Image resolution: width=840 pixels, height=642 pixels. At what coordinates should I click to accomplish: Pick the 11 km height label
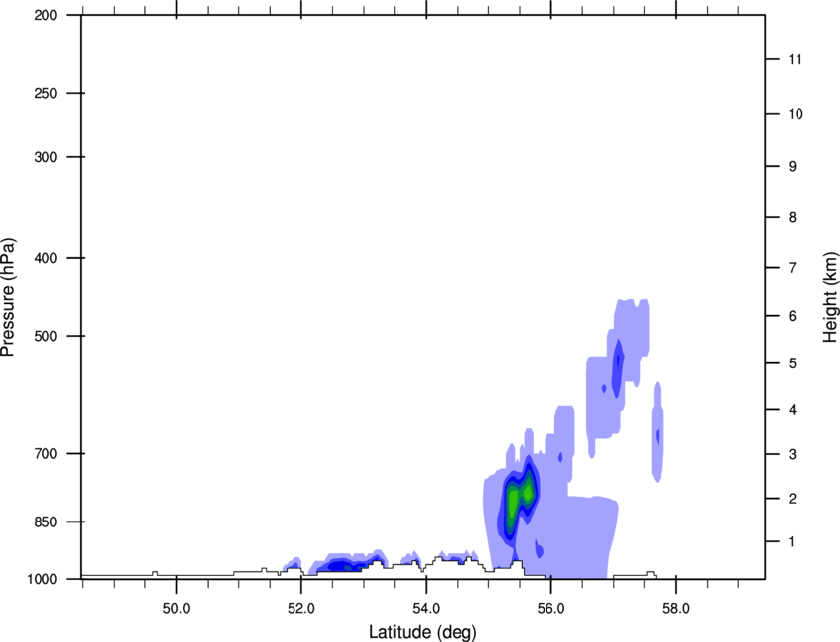click(x=796, y=59)
